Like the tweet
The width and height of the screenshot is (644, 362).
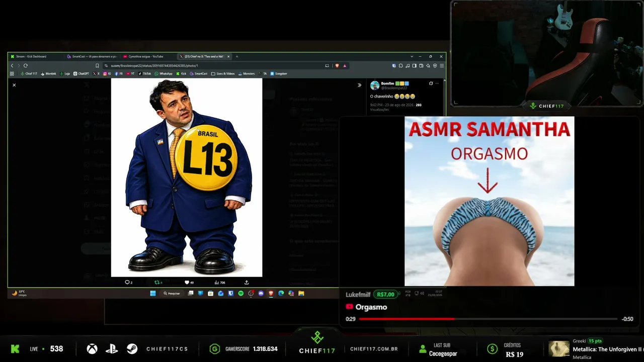(x=189, y=283)
